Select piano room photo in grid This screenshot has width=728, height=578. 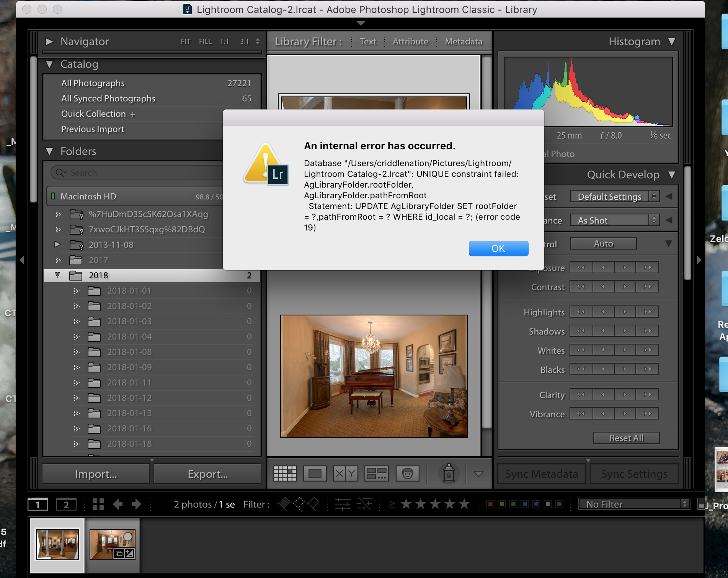coord(374,376)
